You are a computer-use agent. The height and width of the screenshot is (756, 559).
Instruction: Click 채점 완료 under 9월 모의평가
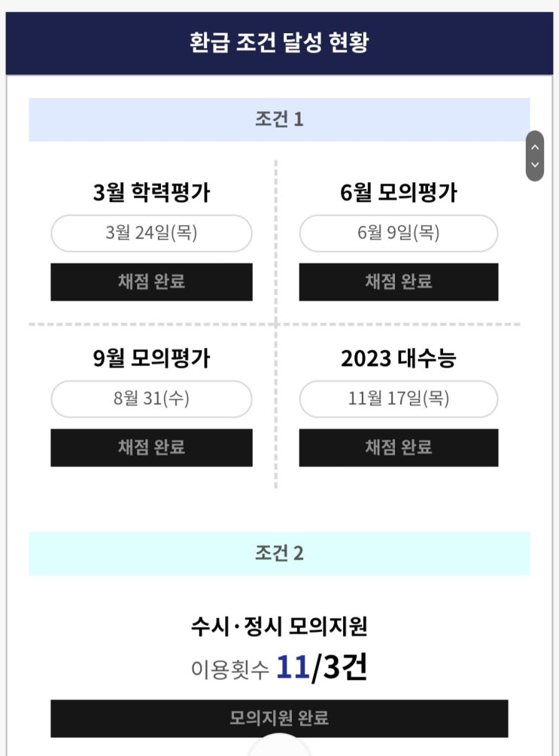pos(151,447)
